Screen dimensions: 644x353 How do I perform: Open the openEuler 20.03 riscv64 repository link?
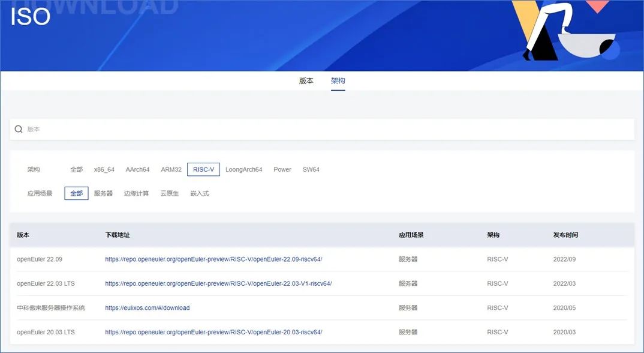213,331
